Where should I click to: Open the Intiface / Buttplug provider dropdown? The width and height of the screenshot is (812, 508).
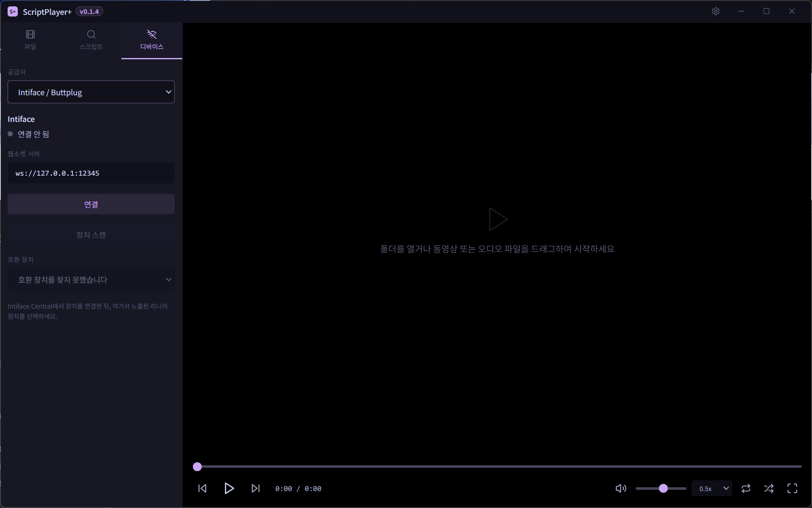click(x=91, y=92)
